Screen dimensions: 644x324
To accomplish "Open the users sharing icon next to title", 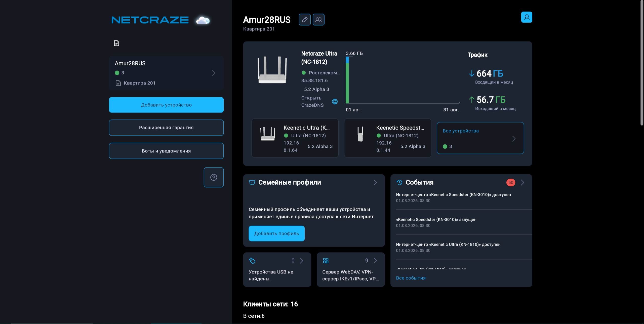I will coord(318,20).
